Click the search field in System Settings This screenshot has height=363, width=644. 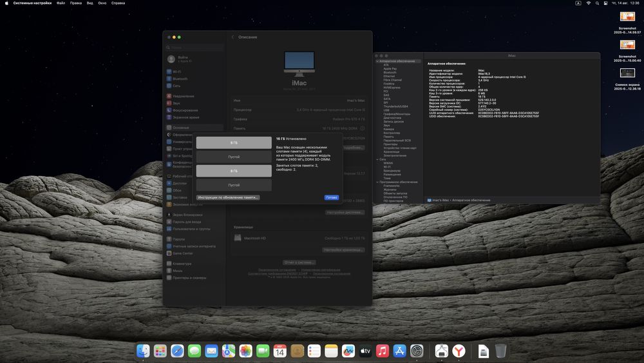point(195,48)
